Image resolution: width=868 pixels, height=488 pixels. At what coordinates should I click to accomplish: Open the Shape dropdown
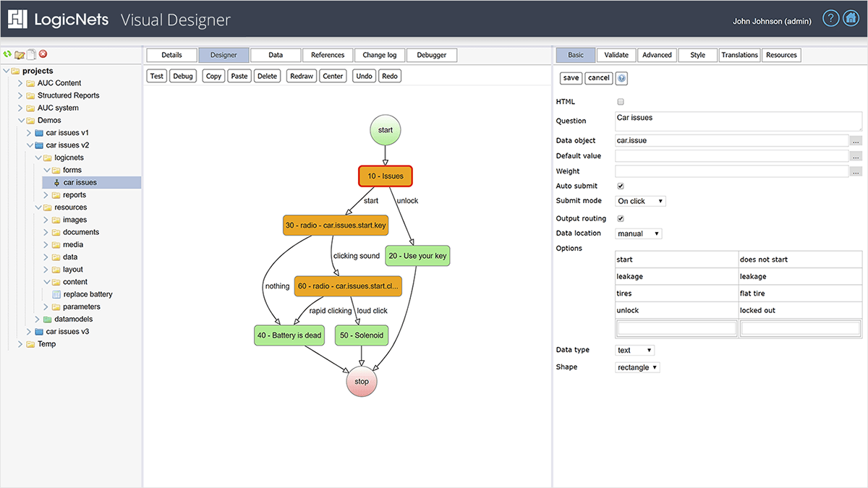pos(638,367)
